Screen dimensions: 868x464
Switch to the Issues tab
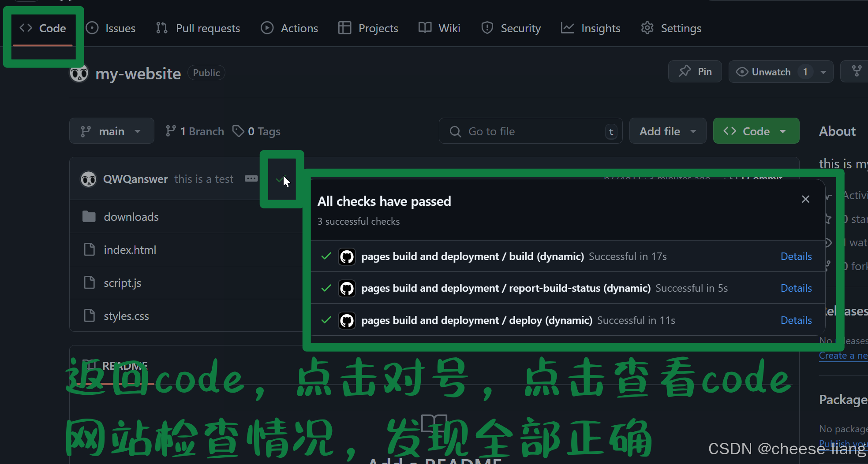(111, 28)
